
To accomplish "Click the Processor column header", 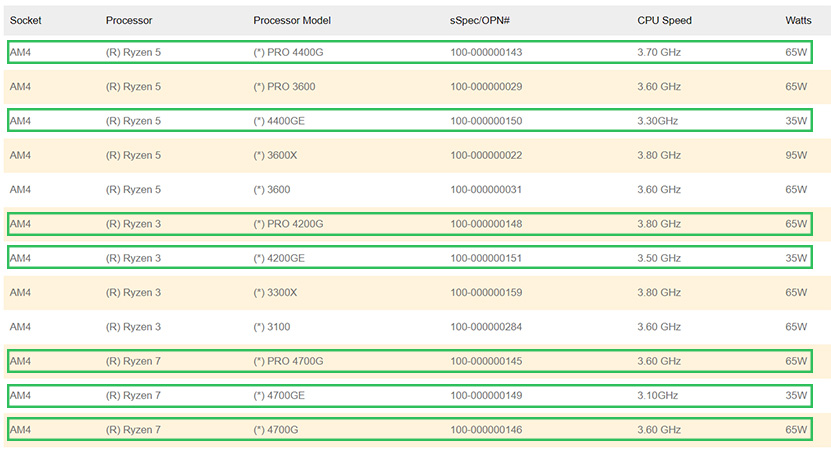I will pyautogui.click(x=129, y=21).
